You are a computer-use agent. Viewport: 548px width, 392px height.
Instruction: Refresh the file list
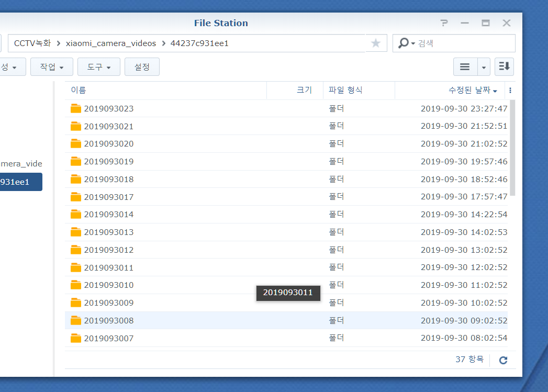503,360
